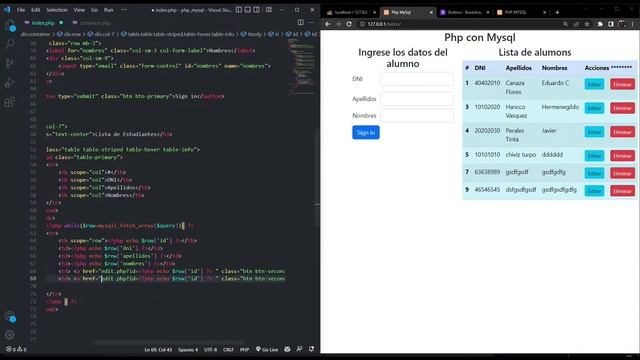Switch to localhost / 127.0.0.1 browser tab
This screenshot has height=360, width=640.
pos(351,13)
